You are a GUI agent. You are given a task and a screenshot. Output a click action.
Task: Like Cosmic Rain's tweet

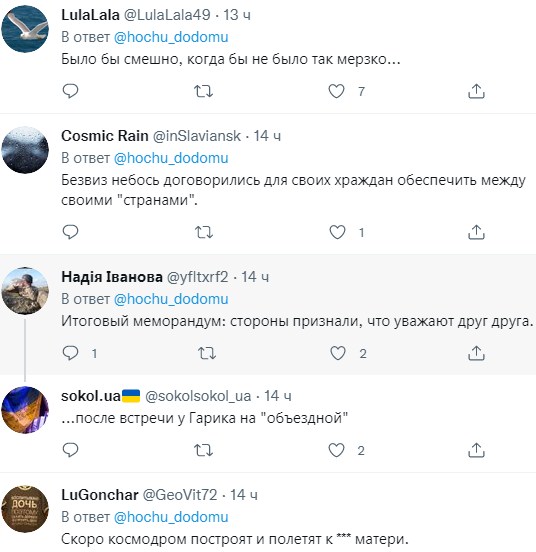pyautogui.click(x=337, y=232)
